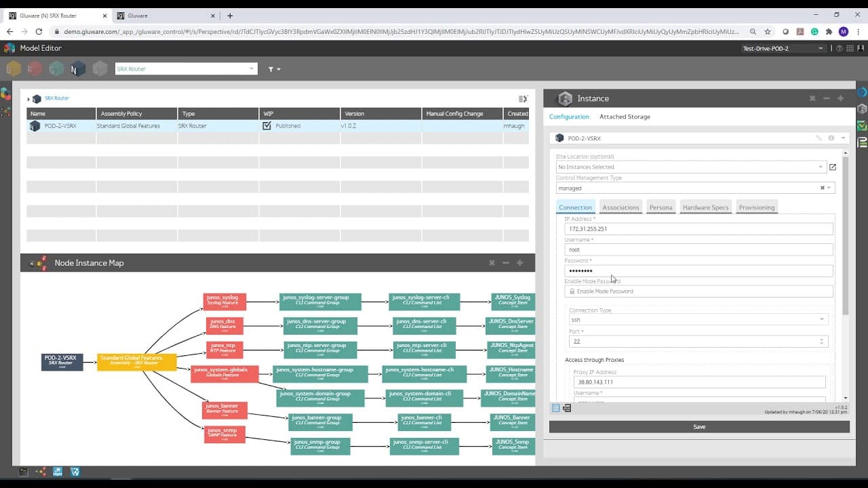Open the Site Location dropdown
The image size is (868, 488).
(x=691, y=167)
